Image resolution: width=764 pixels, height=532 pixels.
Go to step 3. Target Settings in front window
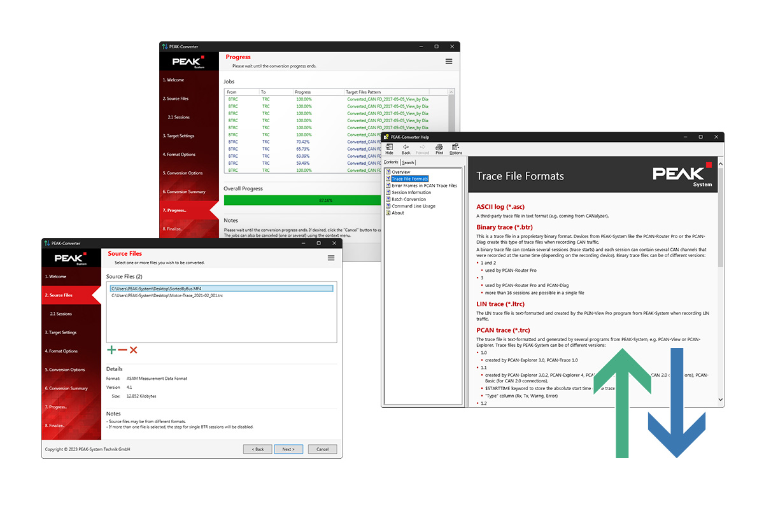60,332
